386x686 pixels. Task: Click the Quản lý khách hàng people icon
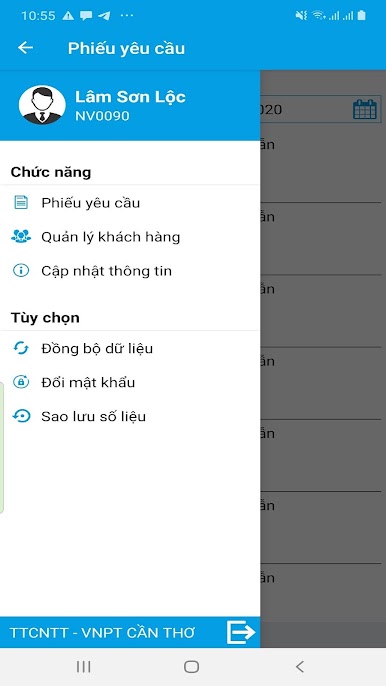(21, 237)
